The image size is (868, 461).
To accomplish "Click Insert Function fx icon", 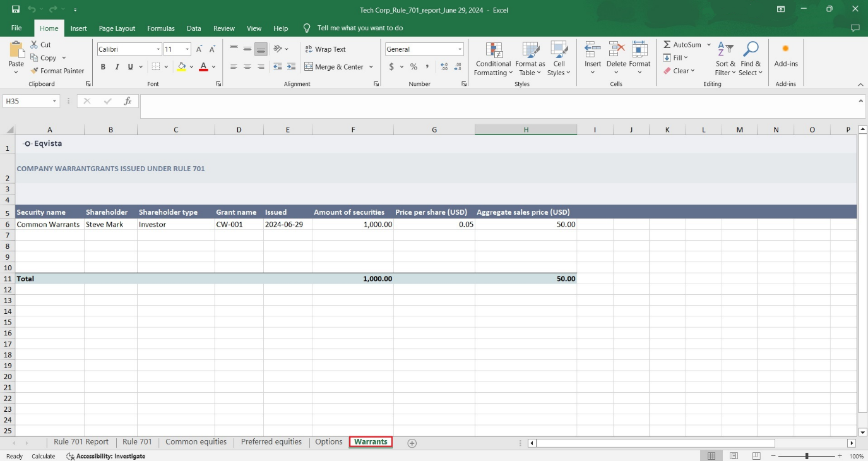I will (x=128, y=101).
